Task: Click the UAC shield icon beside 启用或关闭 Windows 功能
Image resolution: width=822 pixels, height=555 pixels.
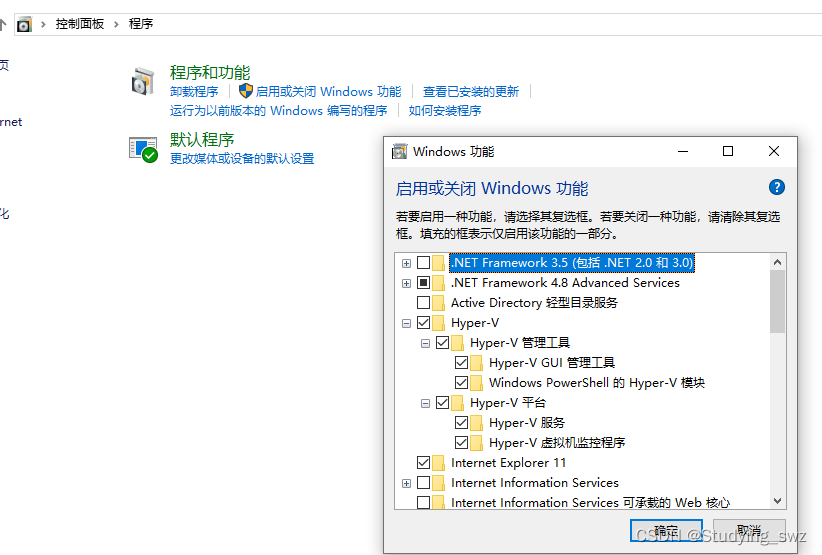Action: coord(245,91)
